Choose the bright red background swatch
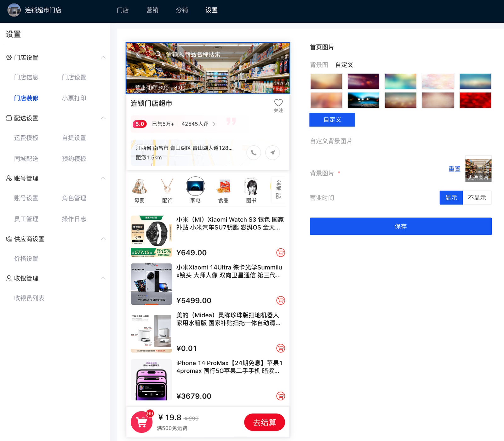The height and width of the screenshot is (441, 504). (x=475, y=100)
